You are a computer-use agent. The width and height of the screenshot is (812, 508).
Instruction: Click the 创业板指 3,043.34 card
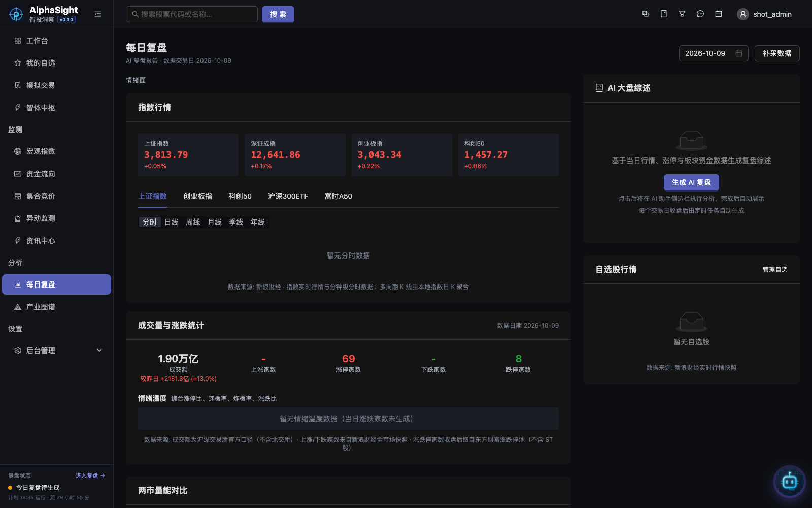click(x=402, y=155)
